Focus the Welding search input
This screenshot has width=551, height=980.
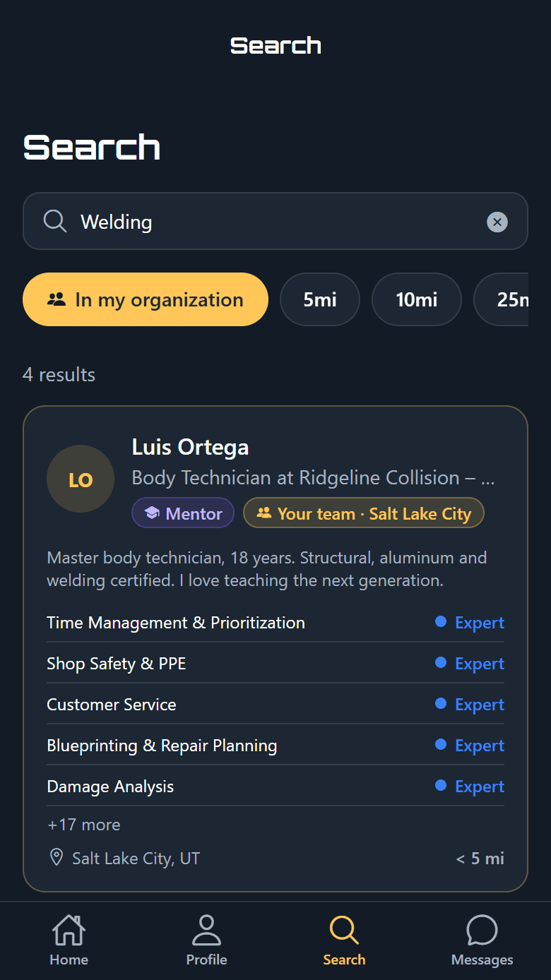(275, 221)
